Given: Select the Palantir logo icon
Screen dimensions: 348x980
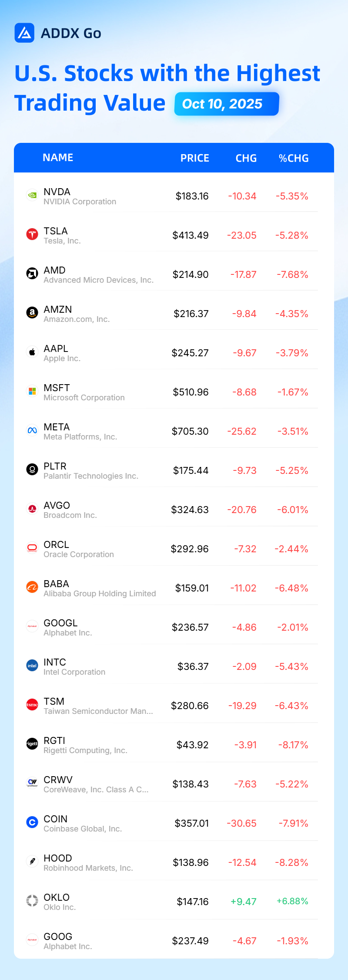Looking at the screenshot, I should click(32, 470).
